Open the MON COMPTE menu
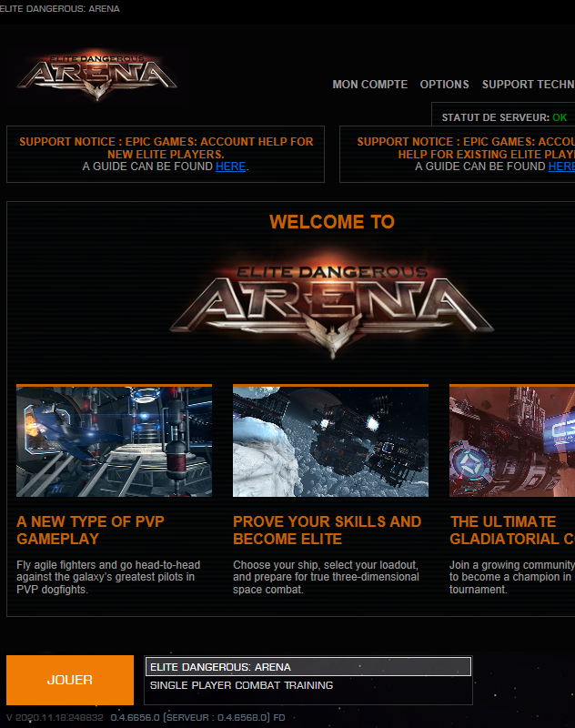The image size is (575, 728). [x=370, y=85]
